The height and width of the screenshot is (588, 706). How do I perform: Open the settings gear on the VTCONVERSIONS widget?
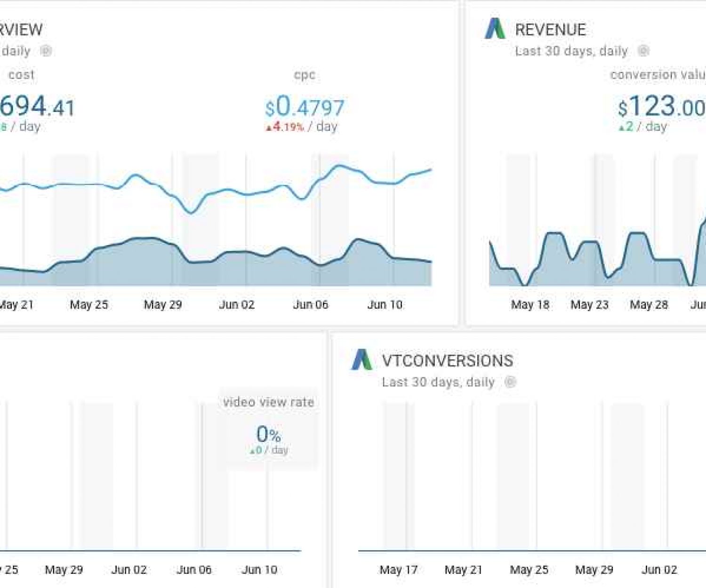511,382
